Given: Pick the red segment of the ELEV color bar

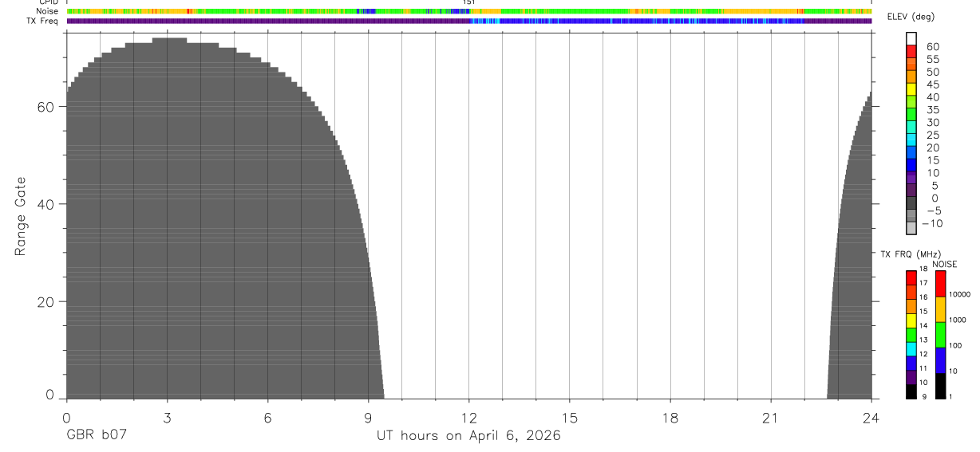Looking at the screenshot, I should (x=911, y=51).
